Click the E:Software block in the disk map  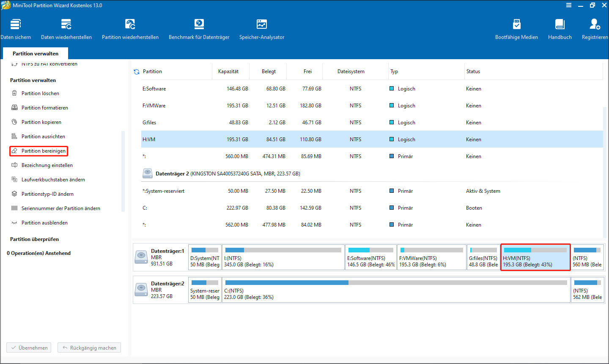point(370,257)
